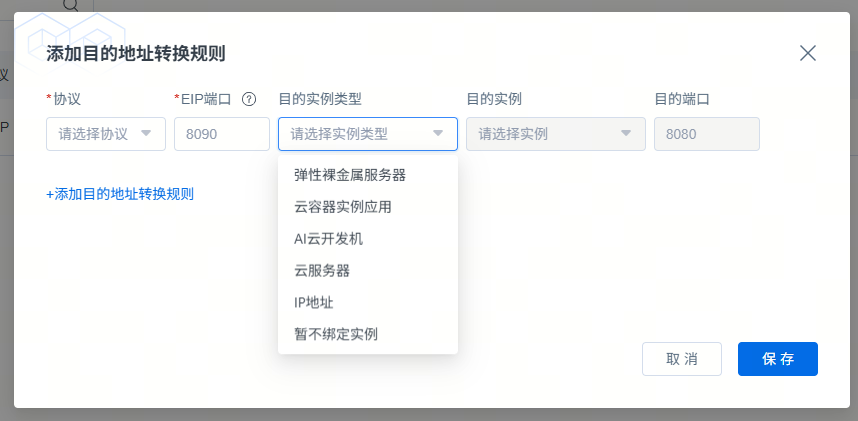
Task: Open the 请选择协议 protocol dropdown
Action: (x=106, y=134)
